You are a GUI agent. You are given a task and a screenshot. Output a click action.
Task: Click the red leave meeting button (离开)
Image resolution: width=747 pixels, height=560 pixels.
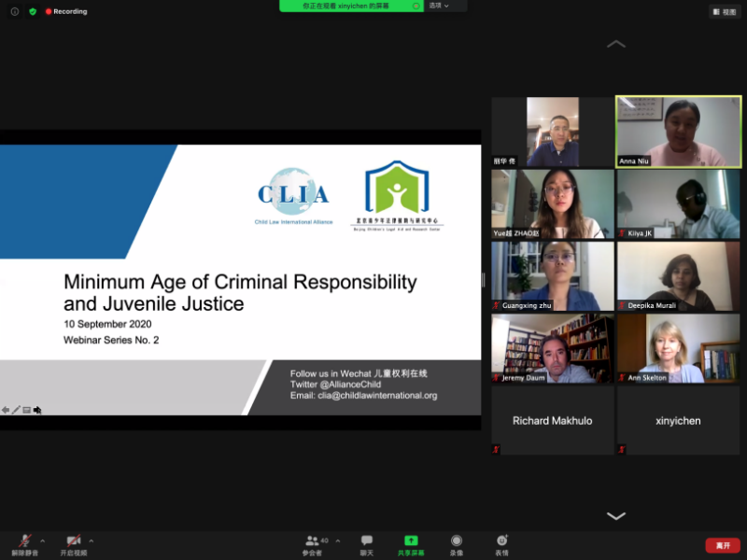pos(722,545)
